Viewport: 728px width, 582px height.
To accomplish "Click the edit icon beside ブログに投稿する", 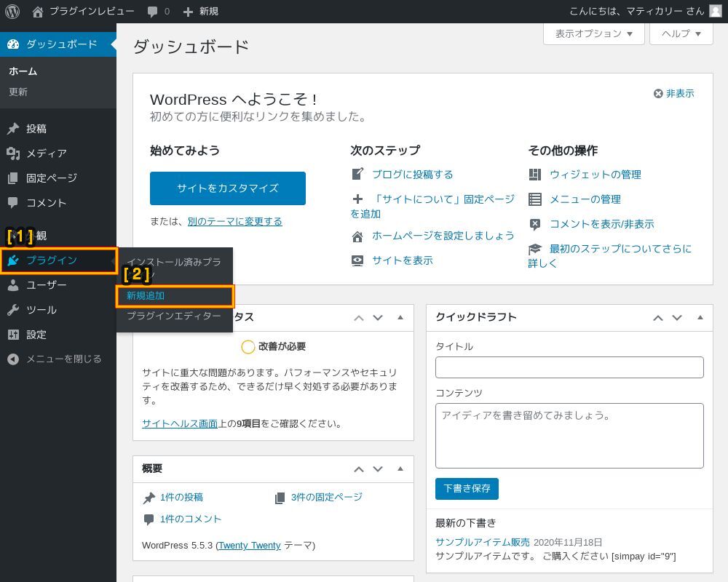I will (357, 174).
